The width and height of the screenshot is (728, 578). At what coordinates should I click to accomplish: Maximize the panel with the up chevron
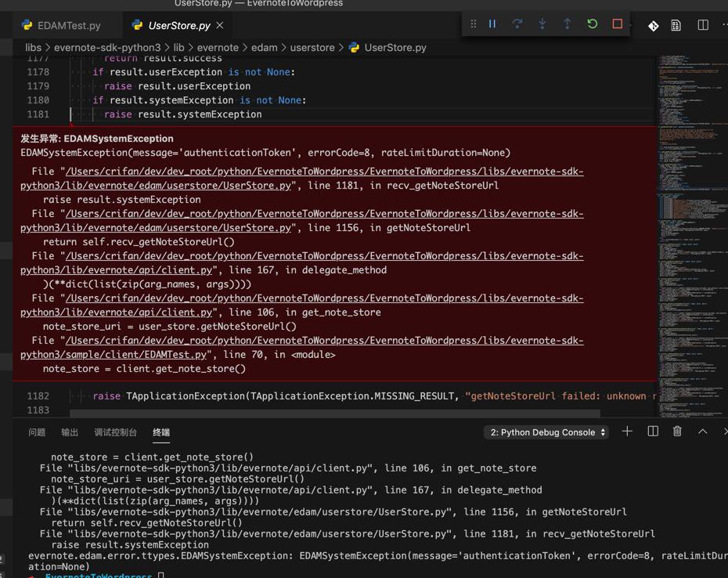(x=703, y=432)
